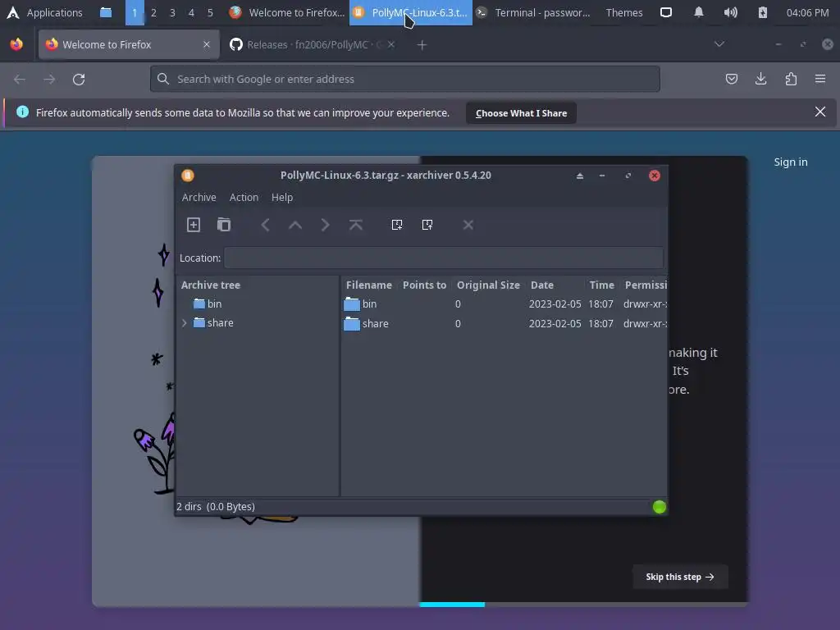Select the share folder in Archive tree
The image size is (840, 630).
(220, 323)
